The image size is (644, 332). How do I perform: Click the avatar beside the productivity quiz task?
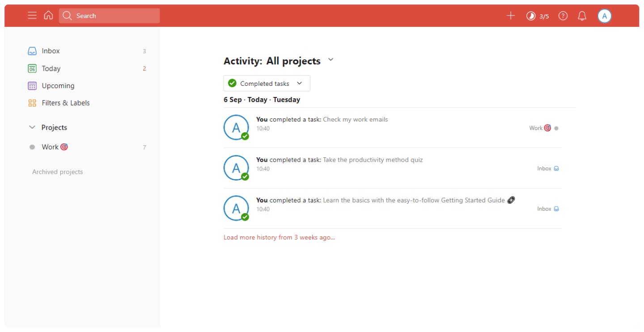(x=236, y=168)
